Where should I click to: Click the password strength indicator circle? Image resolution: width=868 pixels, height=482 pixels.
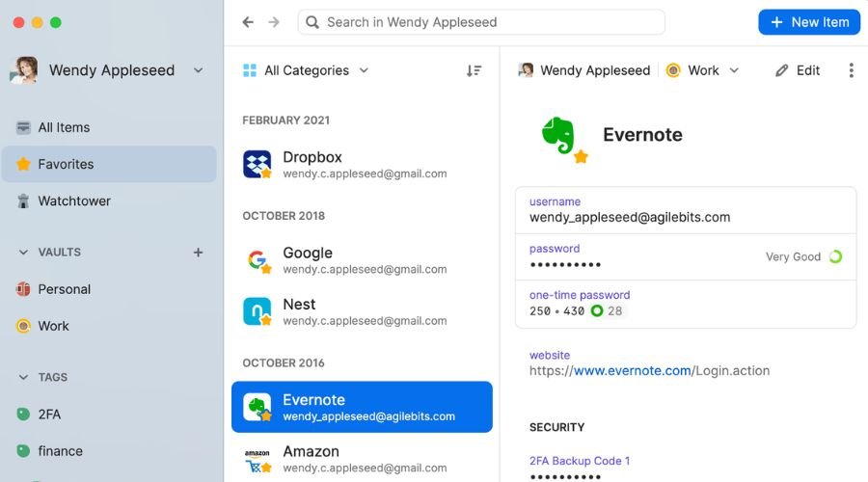point(836,256)
